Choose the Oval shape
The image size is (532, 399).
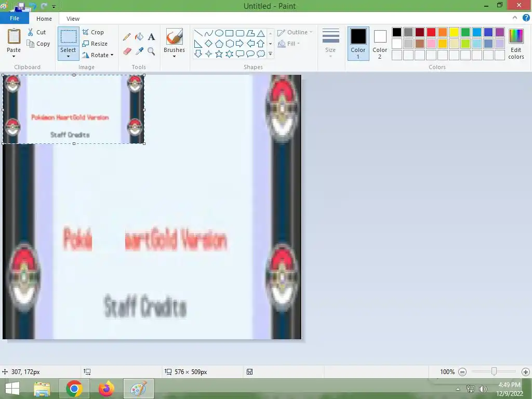(219, 33)
